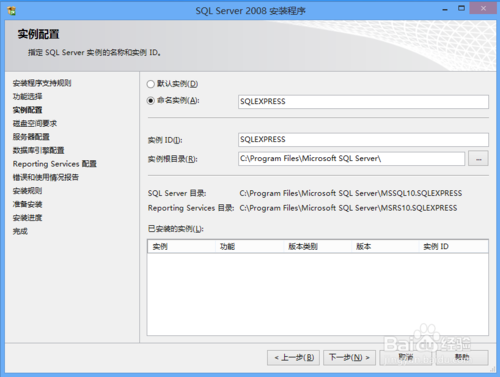Screen dimensions: 500x377
Task: Maximize the SQL Server setup window
Action: coord(461,9)
